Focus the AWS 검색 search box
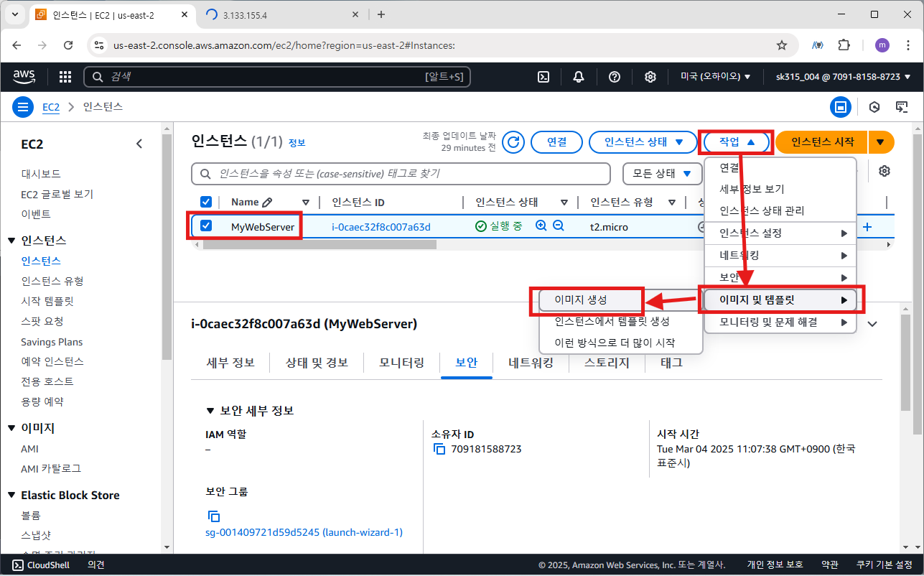 (x=277, y=77)
